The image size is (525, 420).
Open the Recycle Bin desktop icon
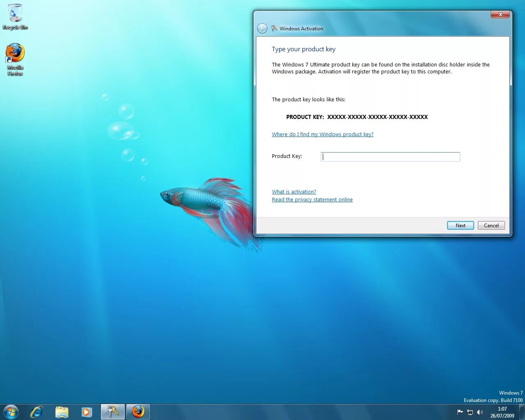[15, 16]
